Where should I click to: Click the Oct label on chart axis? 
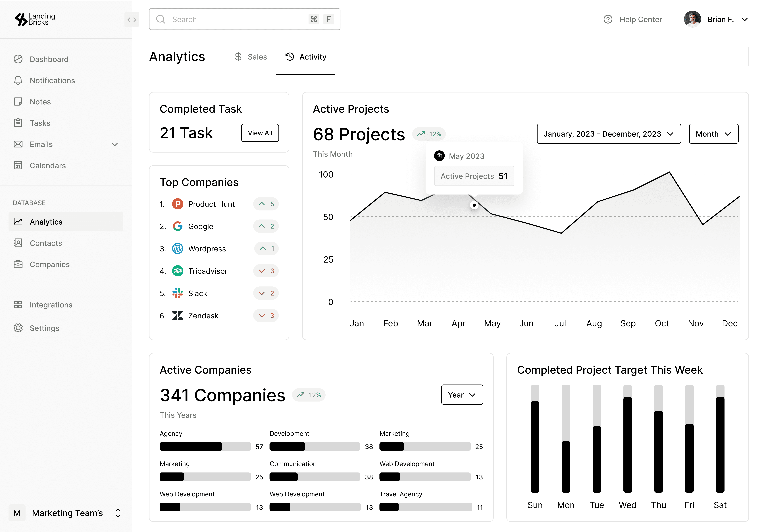pos(662,323)
